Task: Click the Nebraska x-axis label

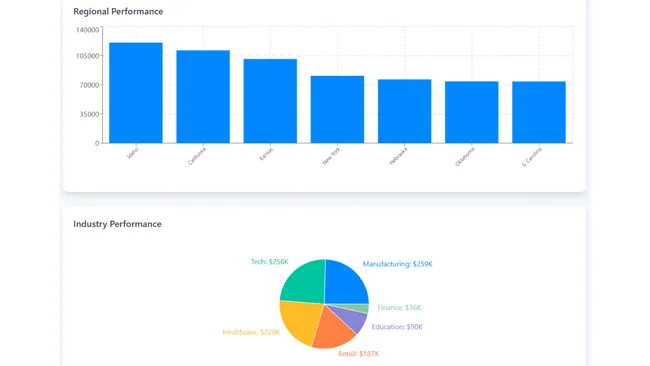Action: pyautogui.click(x=398, y=156)
